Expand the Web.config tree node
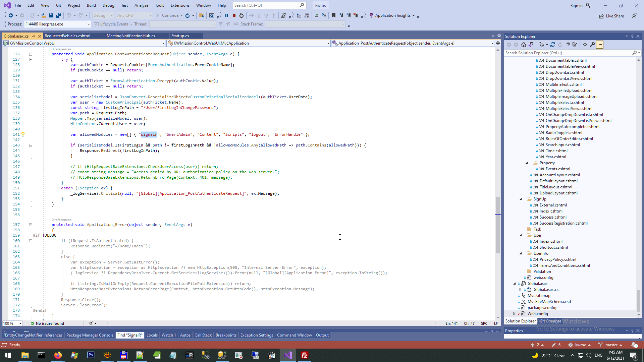The height and width of the screenshot is (362, 644). (514, 314)
